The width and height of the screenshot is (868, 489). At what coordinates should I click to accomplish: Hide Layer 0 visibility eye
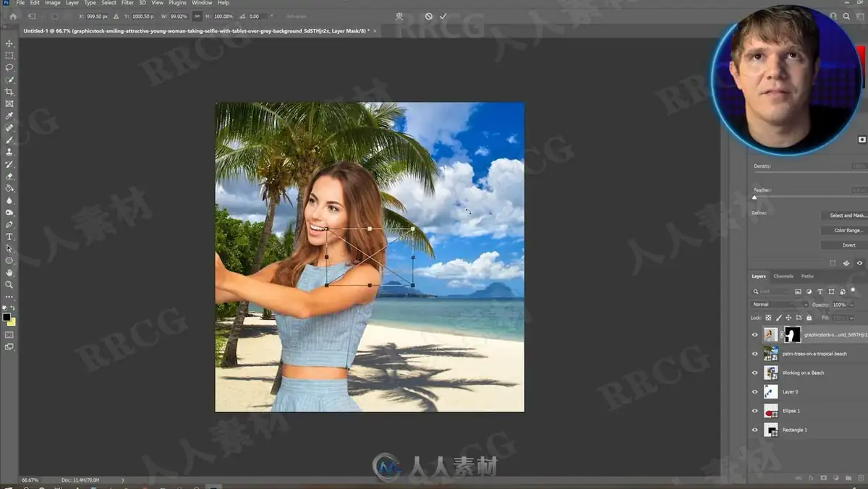click(755, 392)
